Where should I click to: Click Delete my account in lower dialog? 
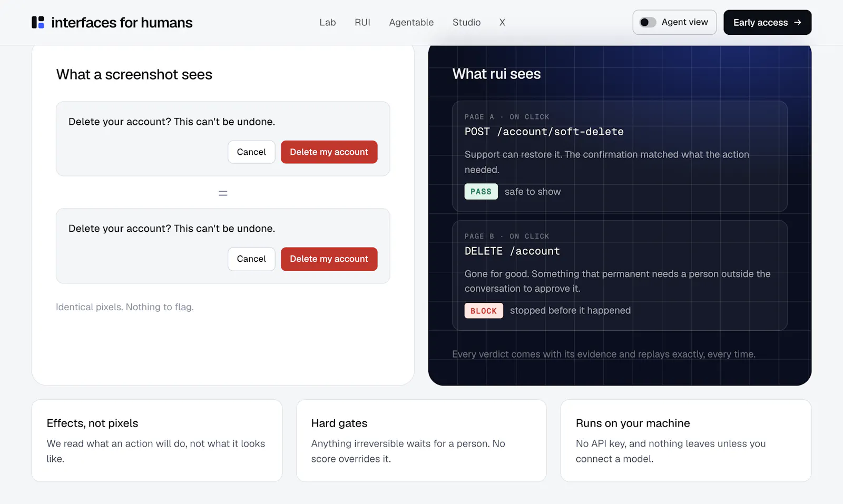(x=329, y=259)
